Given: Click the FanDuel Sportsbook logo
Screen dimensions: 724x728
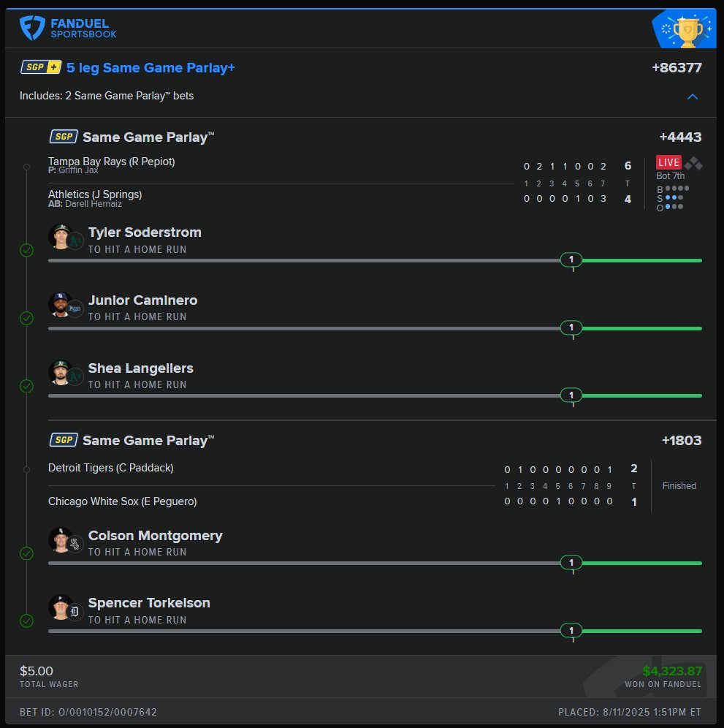Looking at the screenshot, I should 68,29.
